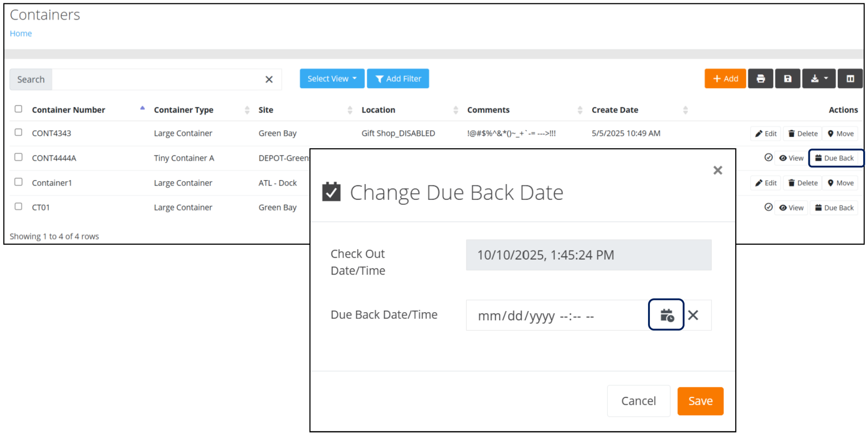Delete the Container1 row

click(x=803, y=183)
